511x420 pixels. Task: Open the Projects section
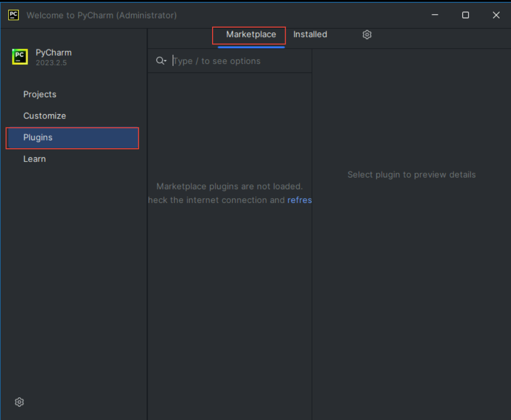click(x=40, y=94)
